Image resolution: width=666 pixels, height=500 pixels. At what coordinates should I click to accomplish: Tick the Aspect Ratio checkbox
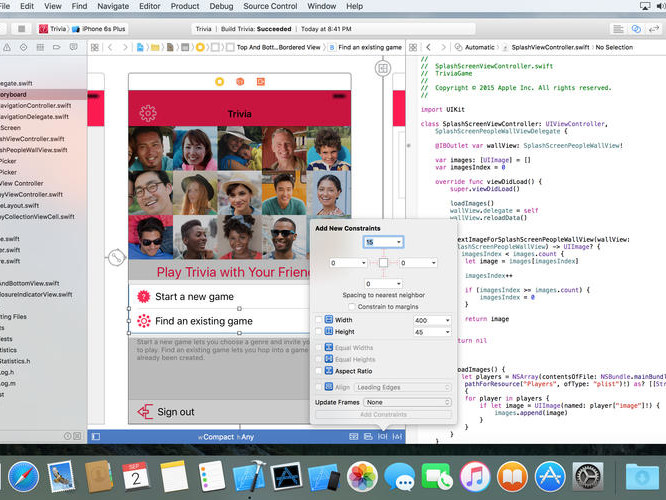click(319, 370)
